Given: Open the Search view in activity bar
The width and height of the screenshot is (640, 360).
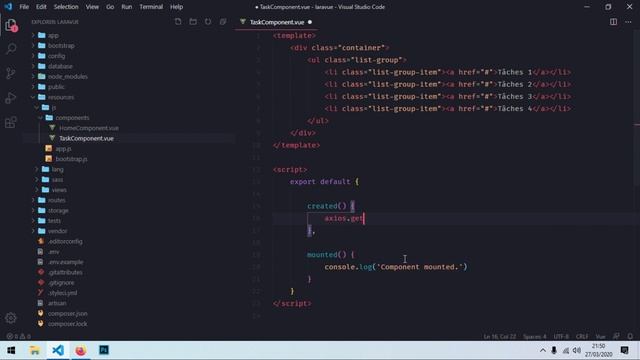Looking at the screenshot, I should tap(11, 49).
